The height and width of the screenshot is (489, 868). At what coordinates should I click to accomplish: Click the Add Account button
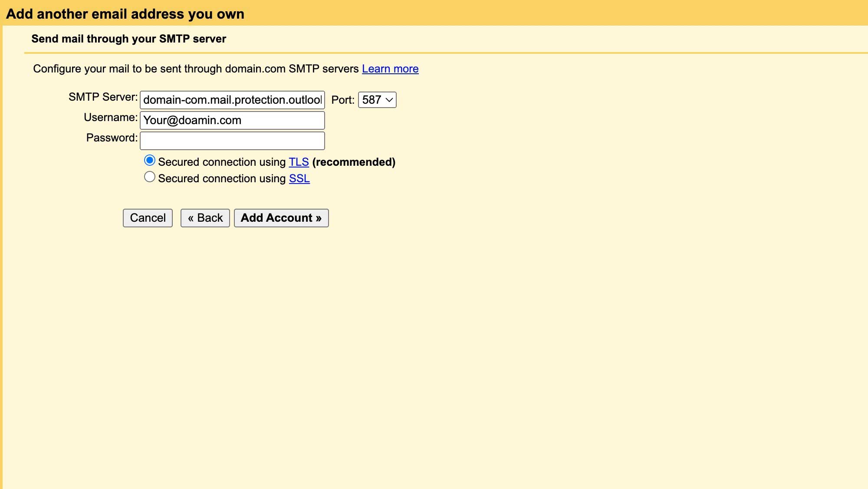click(281, 218)
